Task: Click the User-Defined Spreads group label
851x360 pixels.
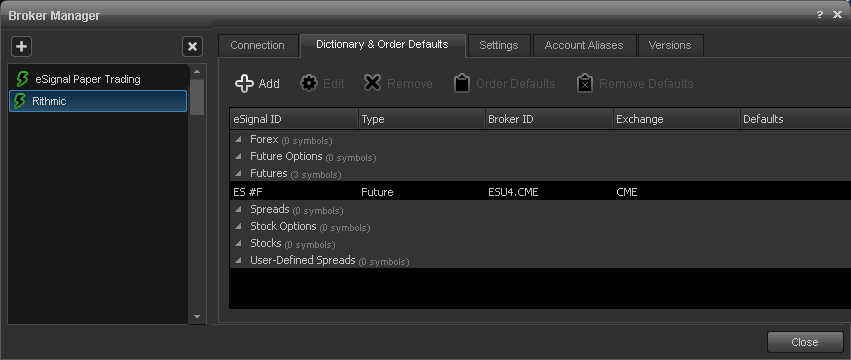Action: (x=303, y=261)
